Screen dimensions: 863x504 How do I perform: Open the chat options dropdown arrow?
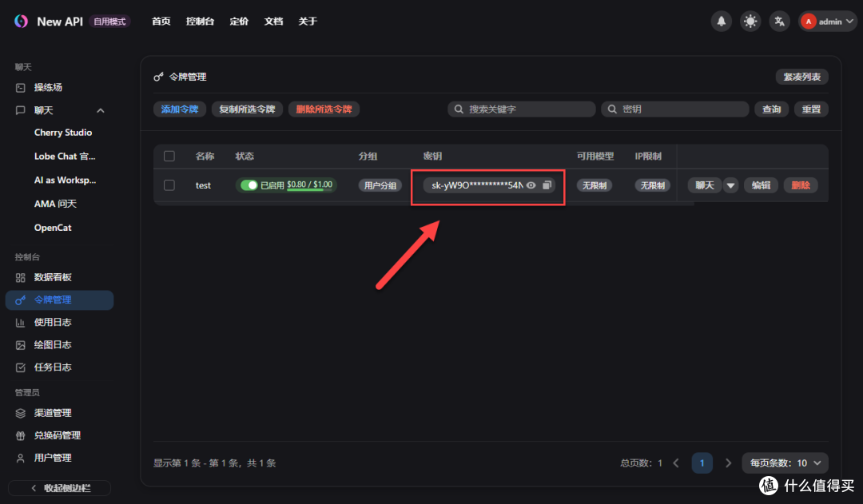tap(730, 185)
